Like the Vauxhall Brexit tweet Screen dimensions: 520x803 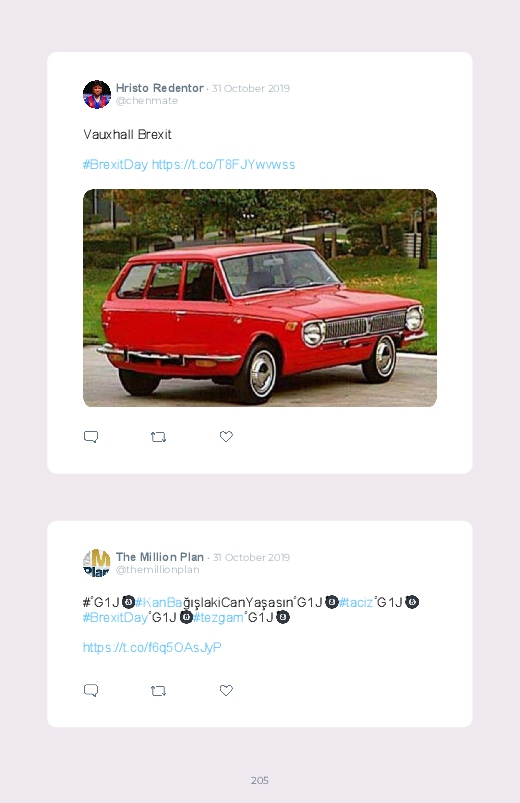(226, 436)
